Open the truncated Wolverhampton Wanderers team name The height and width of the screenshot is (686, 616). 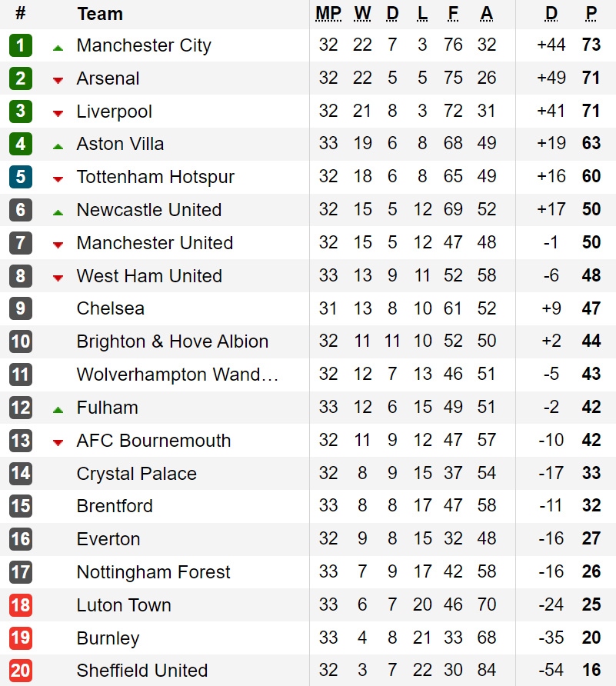click(x=177, y=375)
